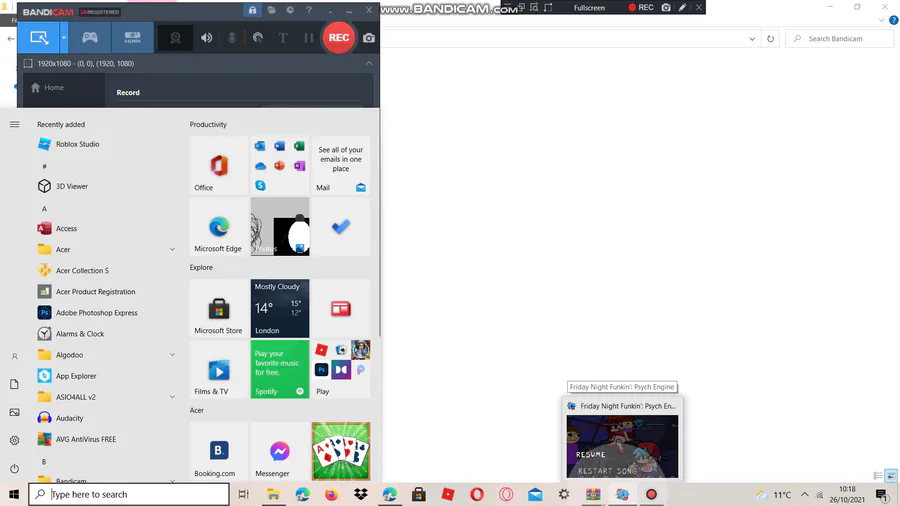900x506 pixels.
Task: Click the taskbar search box
Action: (x=129, y=495)
